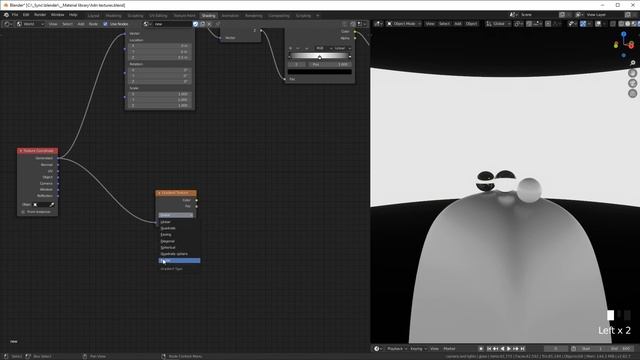Click the Blender logo menu icon
Viewport: 640px width, 360px height.
(6, 15)
